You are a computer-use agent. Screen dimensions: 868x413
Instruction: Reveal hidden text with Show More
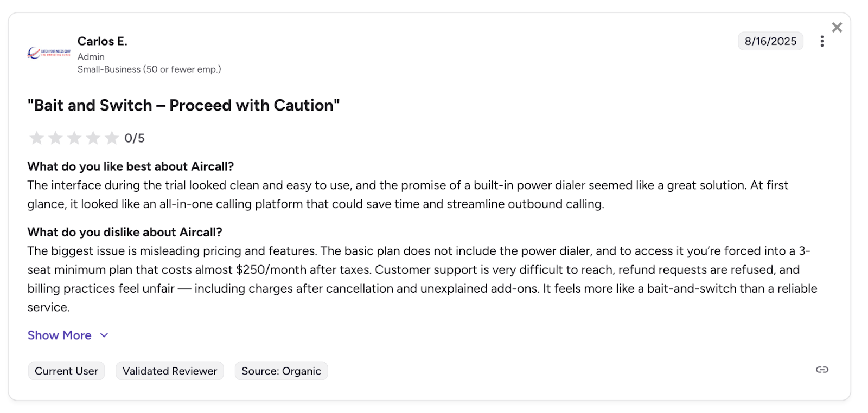[59, 335]
